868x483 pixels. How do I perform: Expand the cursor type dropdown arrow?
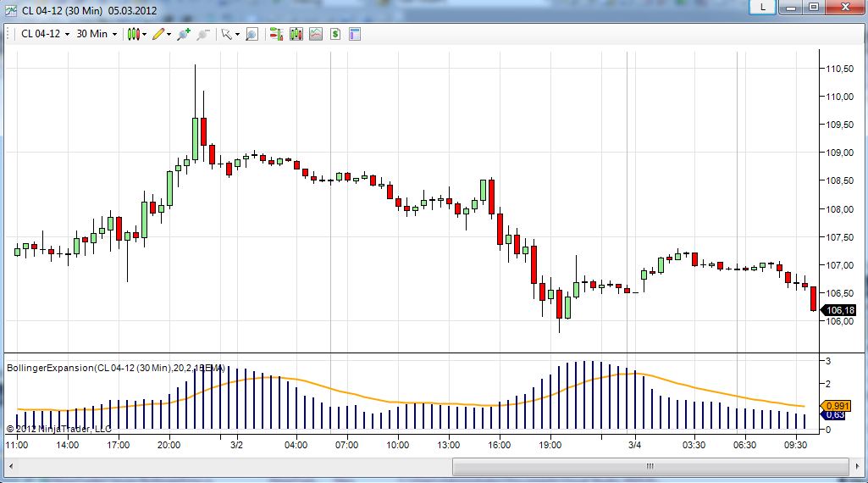tap(237, 35)
